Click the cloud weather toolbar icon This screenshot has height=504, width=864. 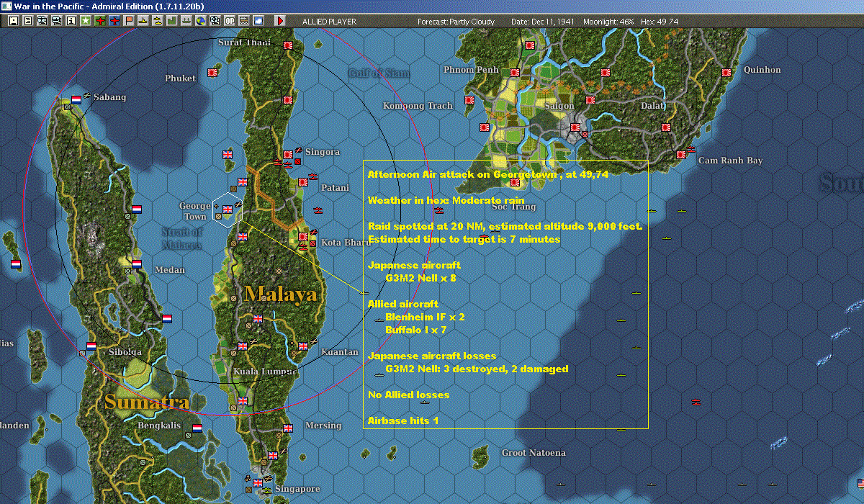(258, 21)
